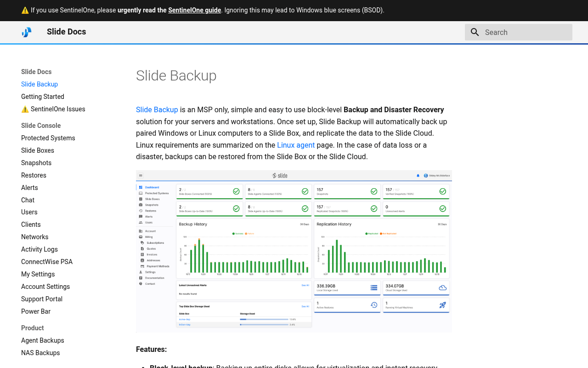Open the SentinelOne guide link in banner

pos(195,10)
